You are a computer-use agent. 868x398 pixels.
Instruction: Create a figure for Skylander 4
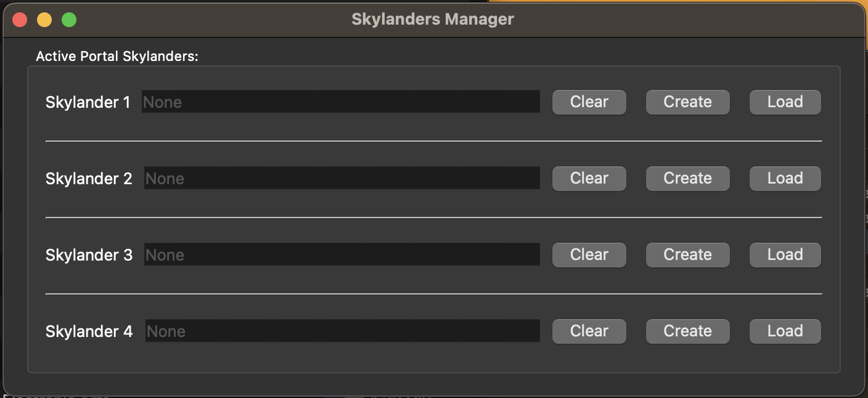687,331
